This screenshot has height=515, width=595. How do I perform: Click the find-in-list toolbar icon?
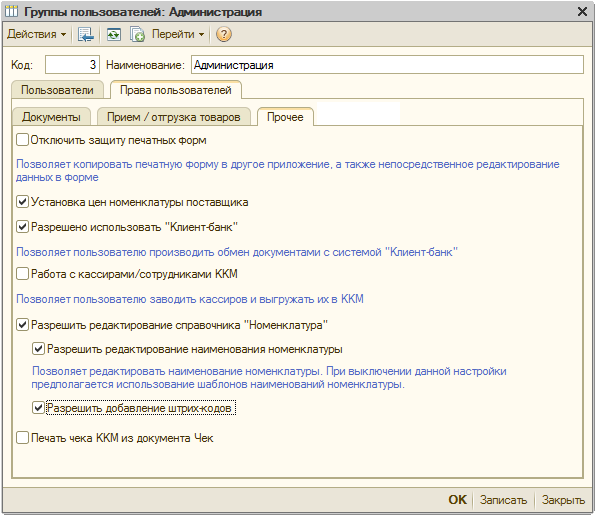click(x=86, y=35)
